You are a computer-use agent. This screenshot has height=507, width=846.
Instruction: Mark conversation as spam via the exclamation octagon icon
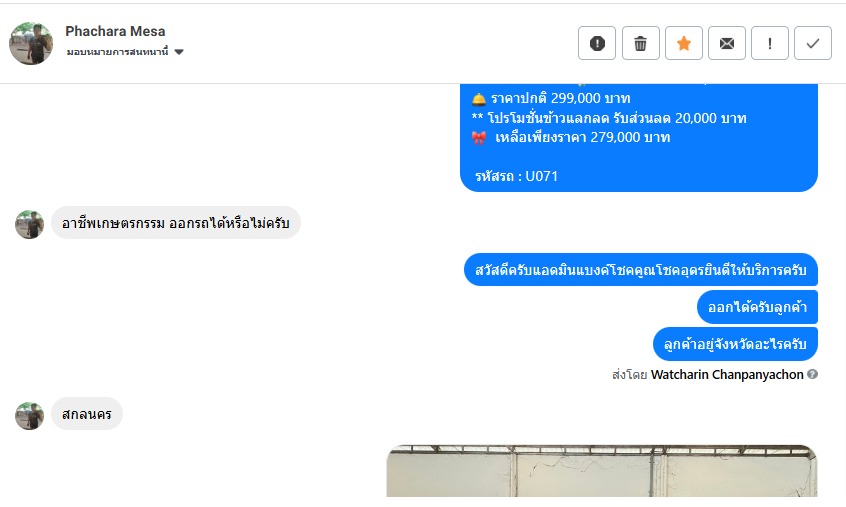click(597, 43)
